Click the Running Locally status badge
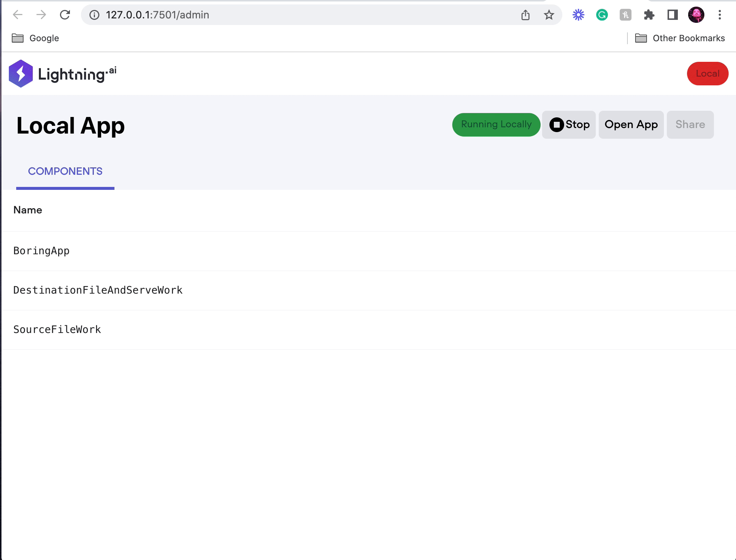 tap(496, 125)
